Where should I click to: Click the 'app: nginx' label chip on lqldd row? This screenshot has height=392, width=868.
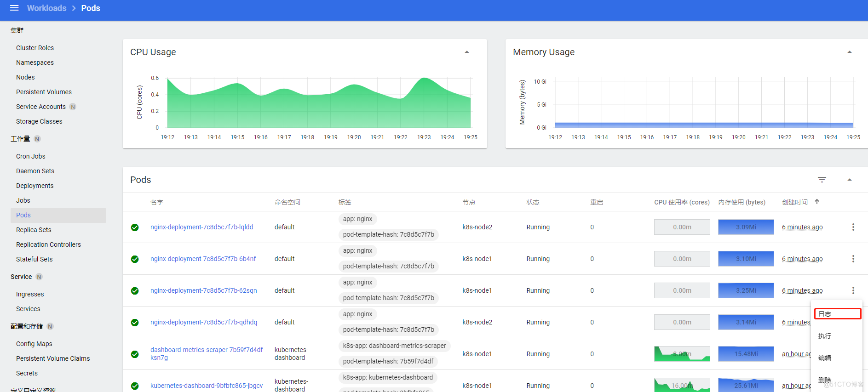tap(357, 219)
